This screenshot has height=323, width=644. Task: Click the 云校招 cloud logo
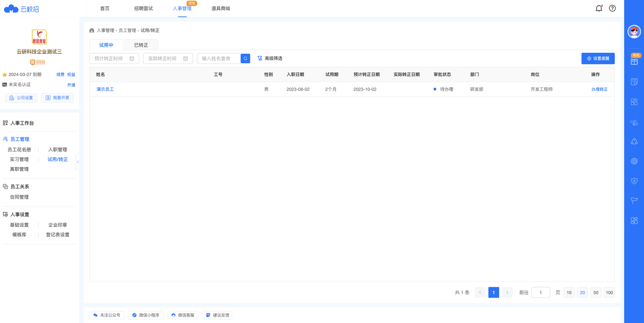pos(11,9)
